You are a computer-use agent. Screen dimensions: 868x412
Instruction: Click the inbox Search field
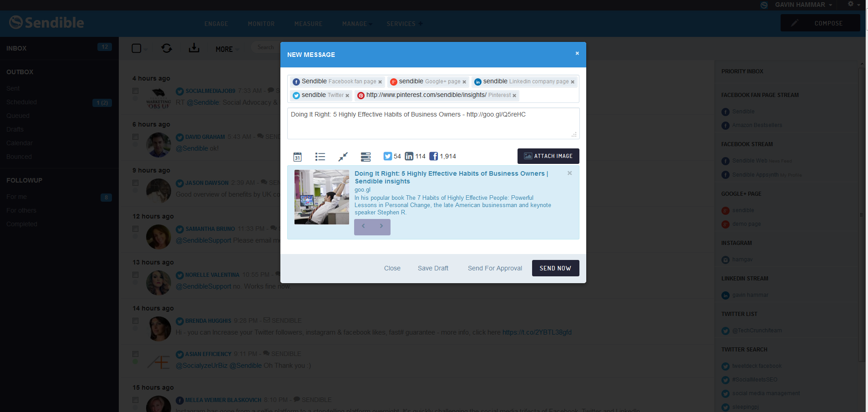tap(266, 47)
